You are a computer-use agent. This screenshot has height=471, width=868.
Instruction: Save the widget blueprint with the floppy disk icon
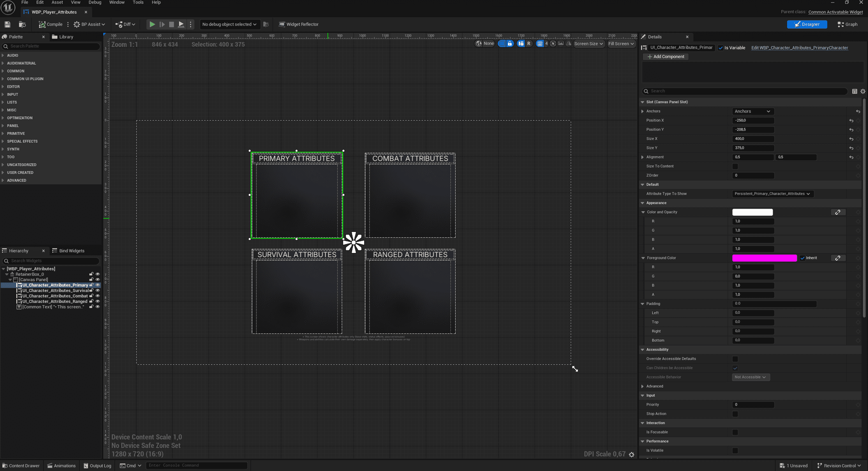7,24
